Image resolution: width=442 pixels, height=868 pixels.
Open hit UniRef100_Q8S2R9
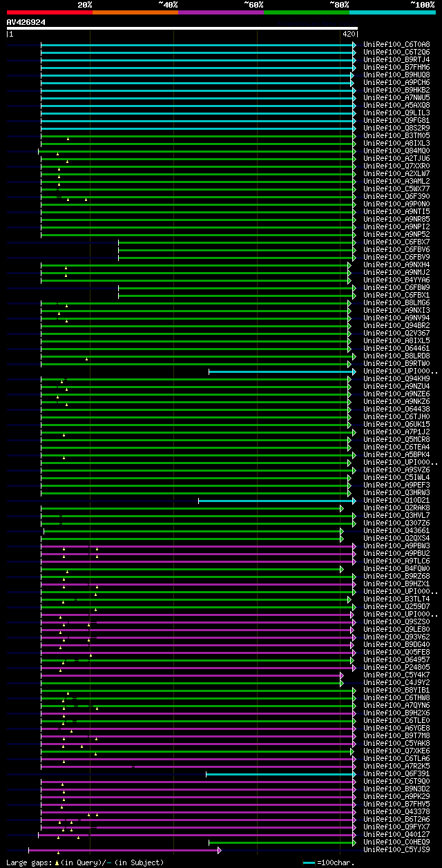point(396,128)
